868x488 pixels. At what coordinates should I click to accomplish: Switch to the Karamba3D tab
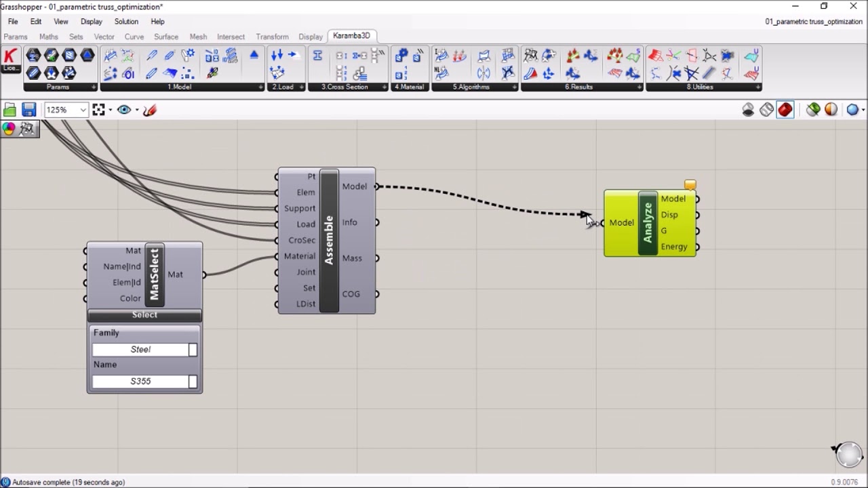click(x=351, y=36)
